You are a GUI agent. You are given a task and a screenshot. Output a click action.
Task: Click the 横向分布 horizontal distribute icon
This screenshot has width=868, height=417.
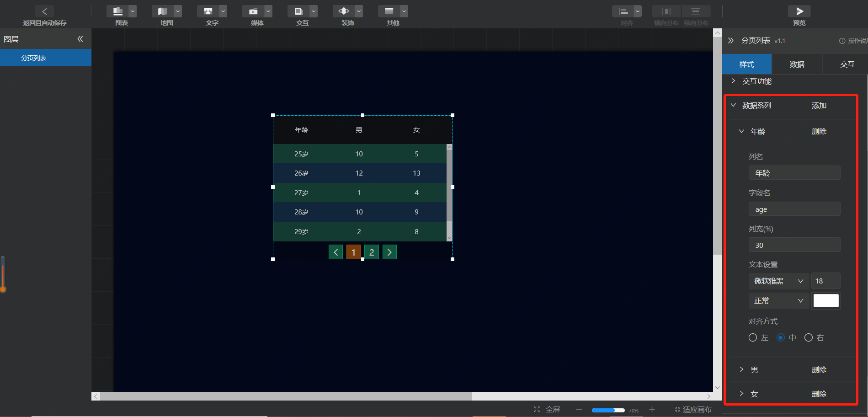[x=666, y=11]
